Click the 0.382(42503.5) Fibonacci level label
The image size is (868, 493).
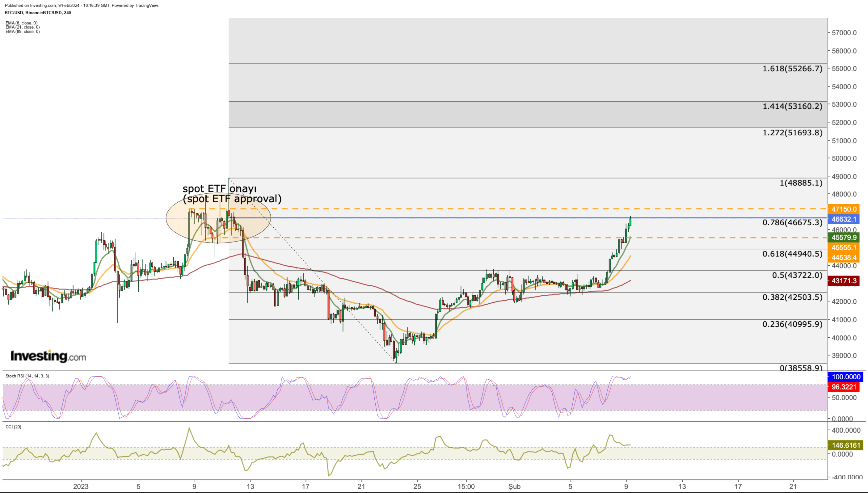point(792,297)
